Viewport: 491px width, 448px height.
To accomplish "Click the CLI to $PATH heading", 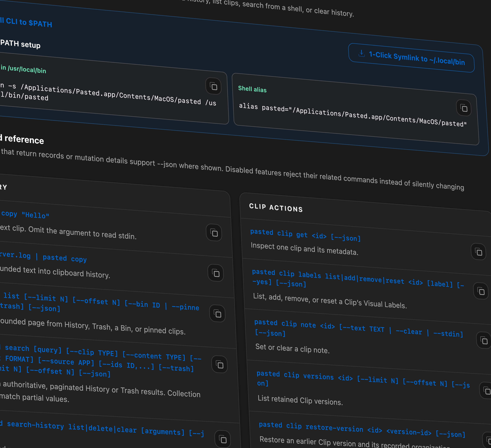I will tap(26, 22).
